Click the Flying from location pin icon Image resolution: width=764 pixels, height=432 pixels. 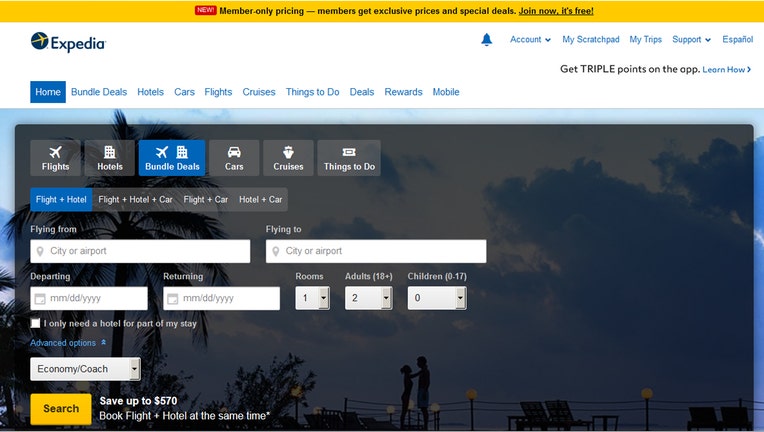(40, 251)
